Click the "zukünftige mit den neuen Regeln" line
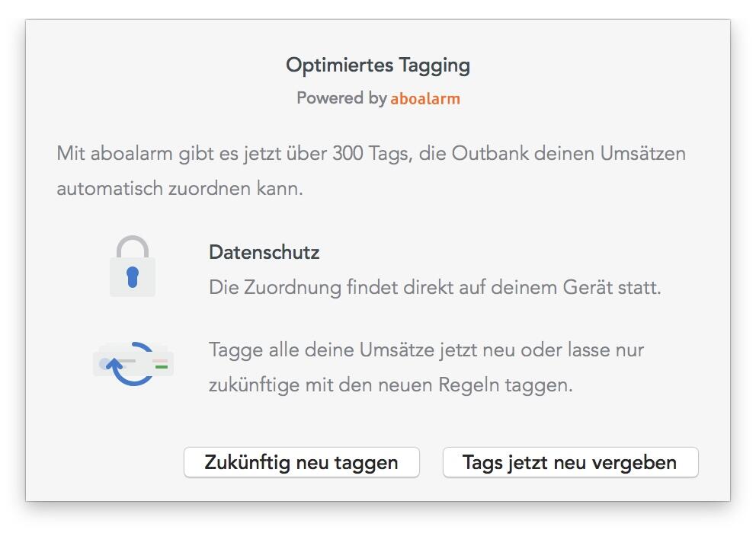Screen dimensions: 756x533 click(390, 385)
